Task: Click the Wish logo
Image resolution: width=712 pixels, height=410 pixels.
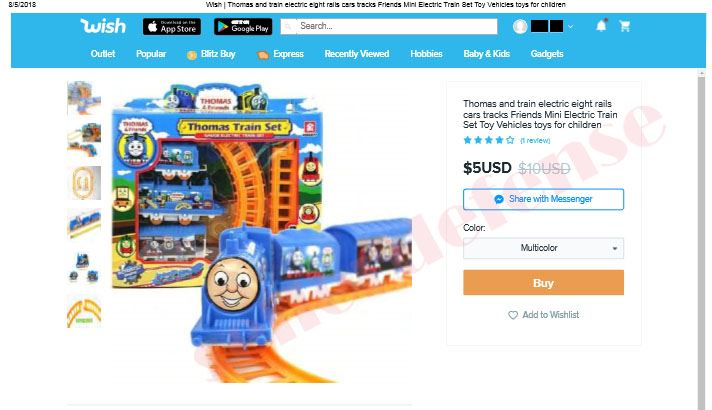Action: [103, 26]
